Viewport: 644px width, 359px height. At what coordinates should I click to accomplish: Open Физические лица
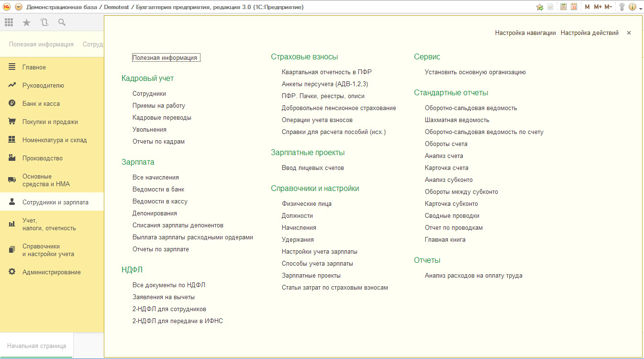pos(307,204)
